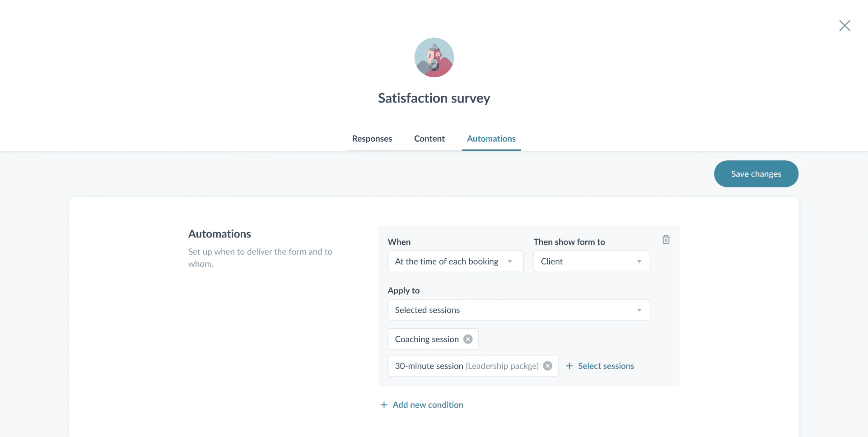Switch to the Content tab
868x437 pixels.
429,139
